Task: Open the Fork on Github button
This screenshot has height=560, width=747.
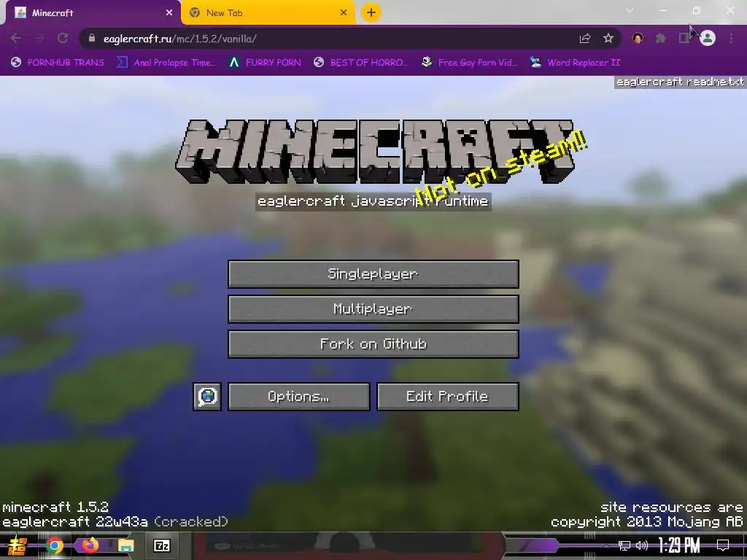Action: click(x=373, y=344)
